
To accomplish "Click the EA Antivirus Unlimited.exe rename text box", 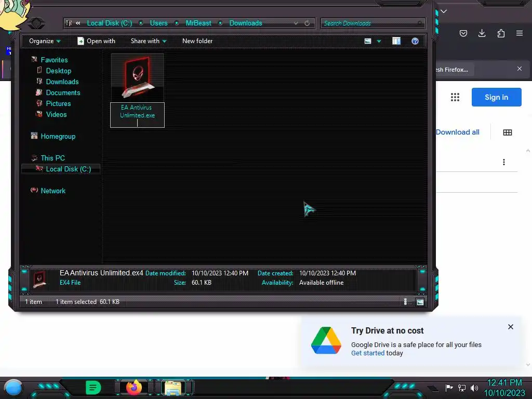I will pyautogui.click(x=137, y=115).
